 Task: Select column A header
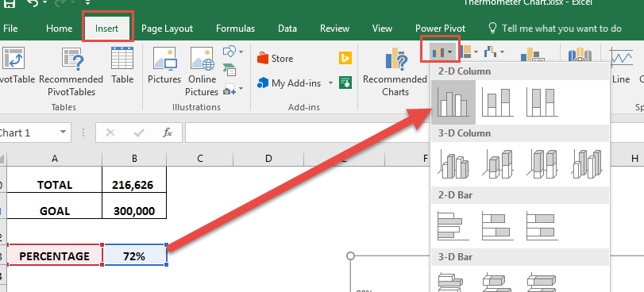(55, 159)
